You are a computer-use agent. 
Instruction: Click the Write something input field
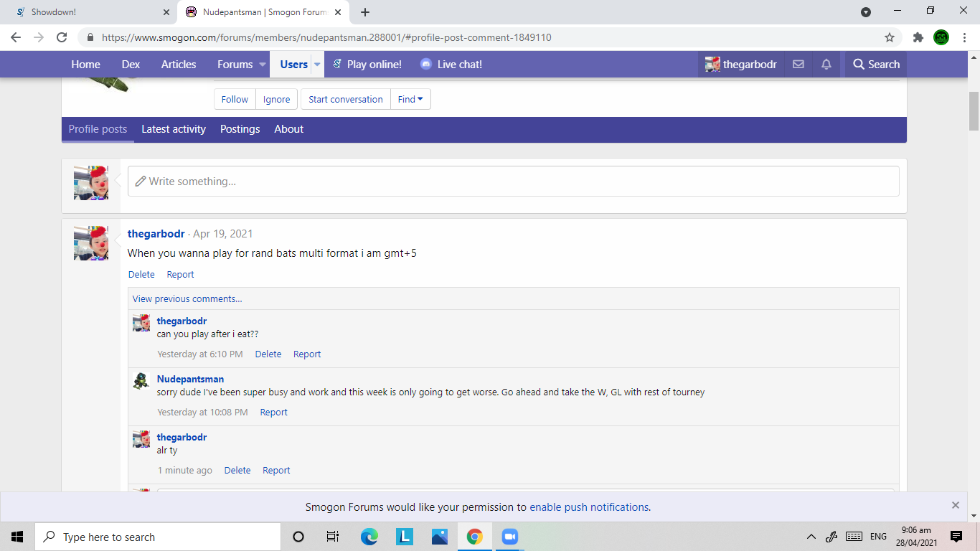coord(513,182)
